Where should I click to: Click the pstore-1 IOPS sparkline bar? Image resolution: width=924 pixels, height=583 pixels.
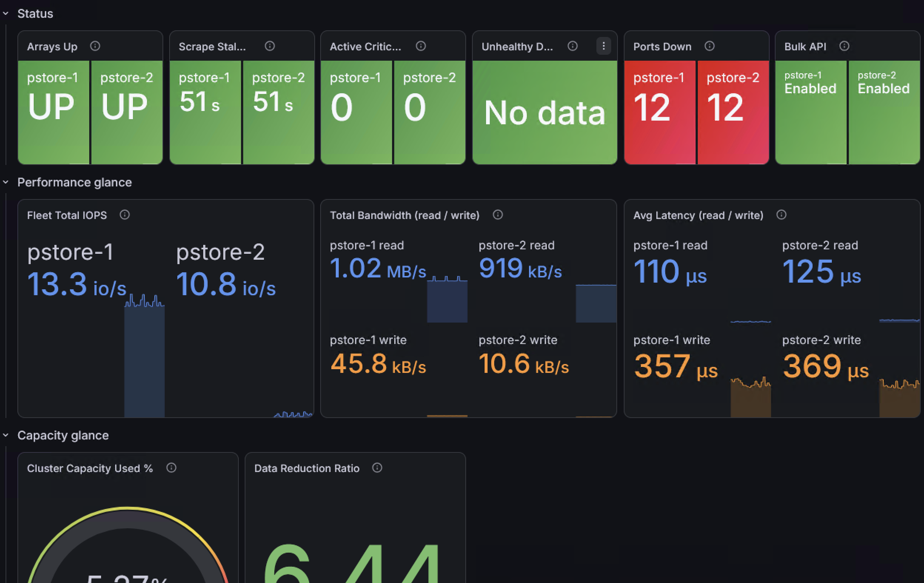point(144,357)
